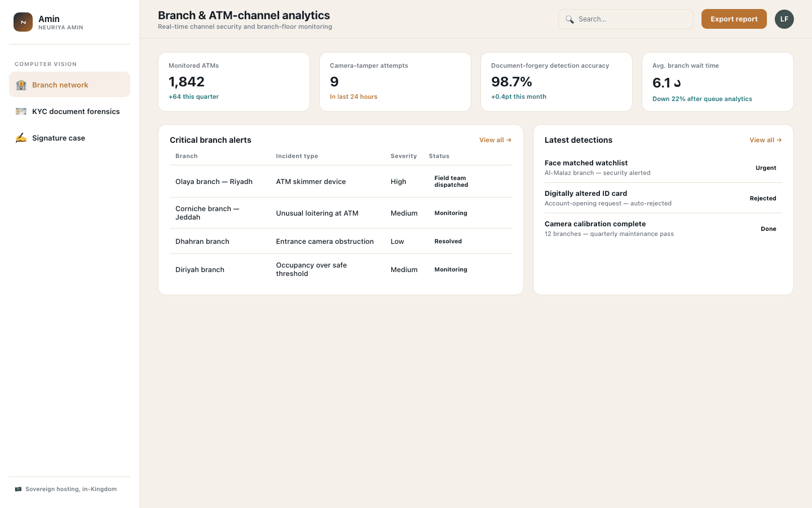
Task: Click the writing hand icon beside Signature case
Action: (x=21, y=138)
